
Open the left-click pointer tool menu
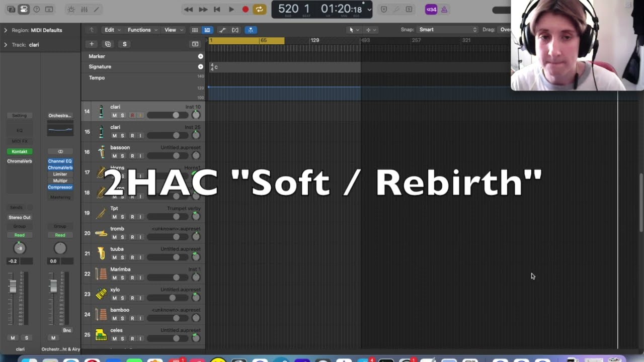pyautogui.click(x=354, y=30)
